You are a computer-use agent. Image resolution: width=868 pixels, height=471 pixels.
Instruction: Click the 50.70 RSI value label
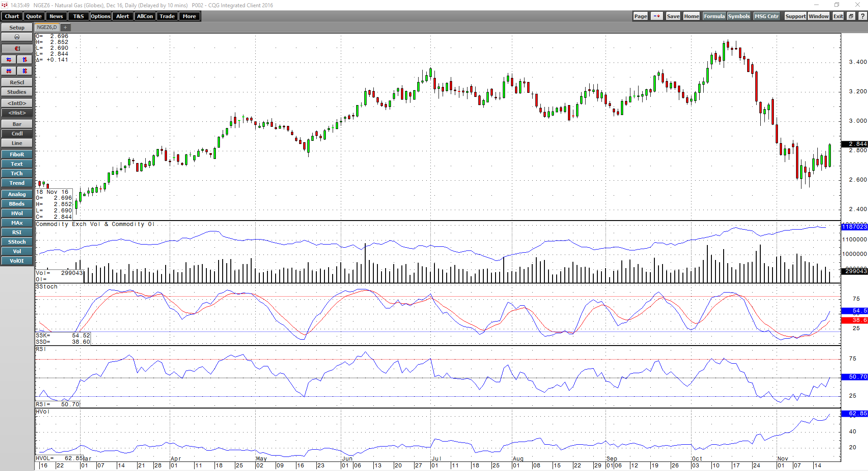[x=854, y=377]
